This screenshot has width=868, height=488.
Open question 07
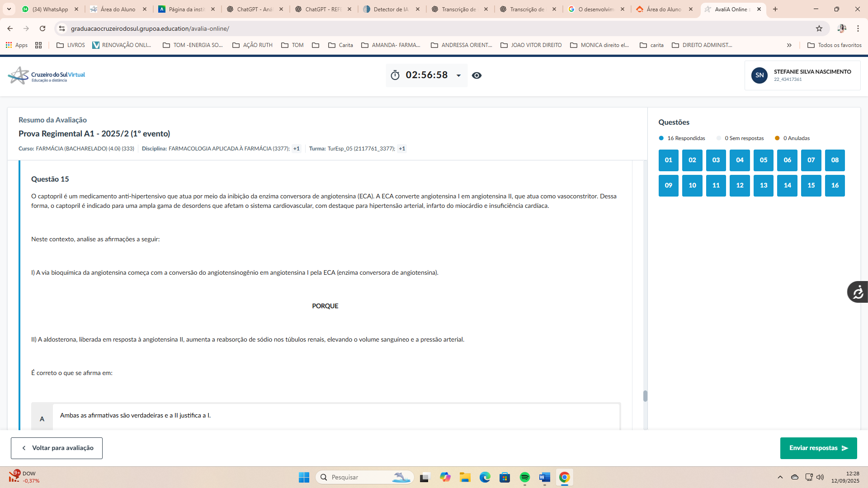pos(811,160)
